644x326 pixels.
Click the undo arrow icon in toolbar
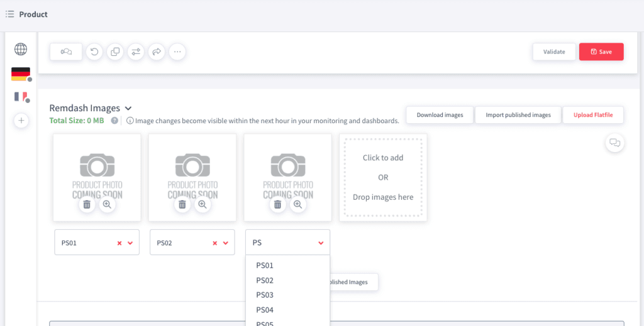point(94,52)
